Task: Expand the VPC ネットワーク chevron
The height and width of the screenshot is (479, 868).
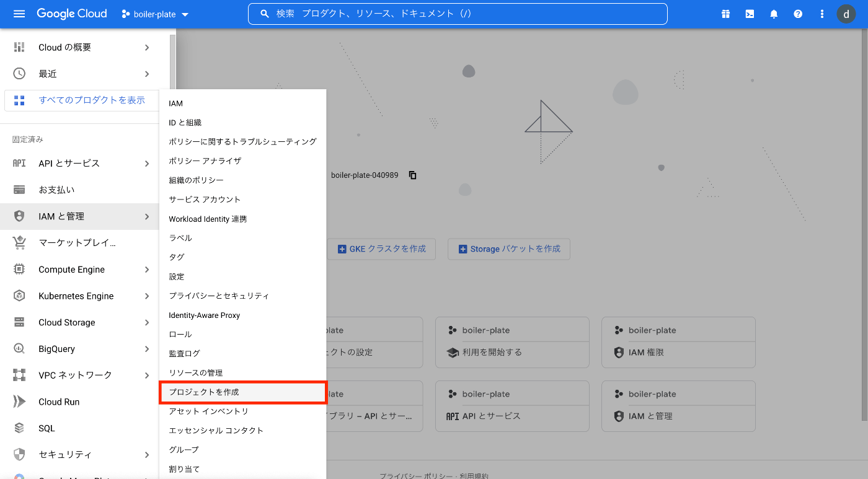Action: coord(147,375)
